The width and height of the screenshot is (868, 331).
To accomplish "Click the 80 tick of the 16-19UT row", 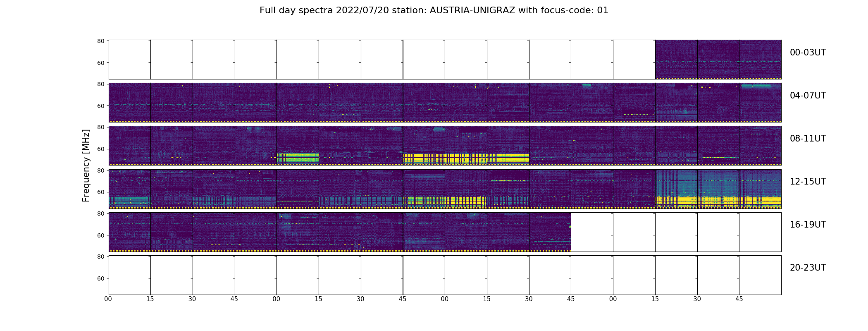I will (100, 213).
